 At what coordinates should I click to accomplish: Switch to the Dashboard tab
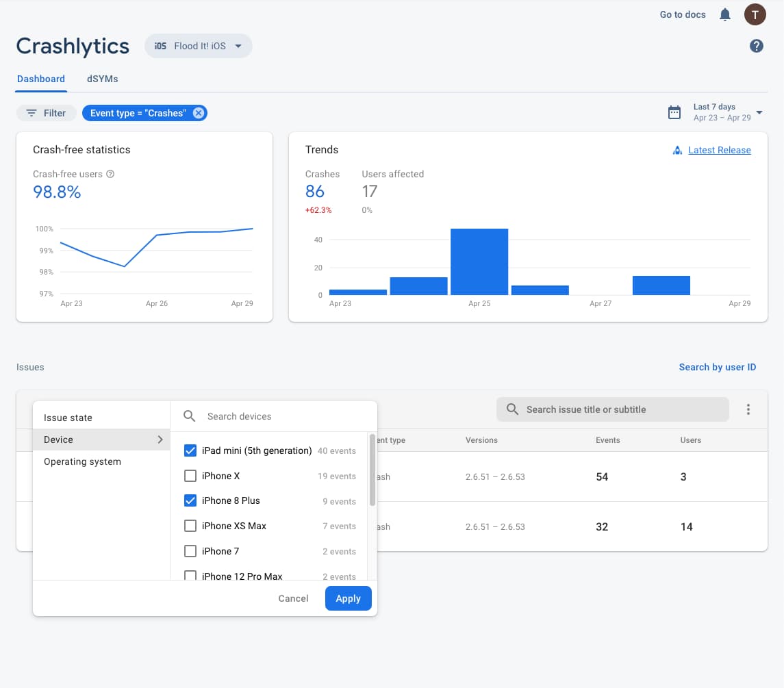41,79
